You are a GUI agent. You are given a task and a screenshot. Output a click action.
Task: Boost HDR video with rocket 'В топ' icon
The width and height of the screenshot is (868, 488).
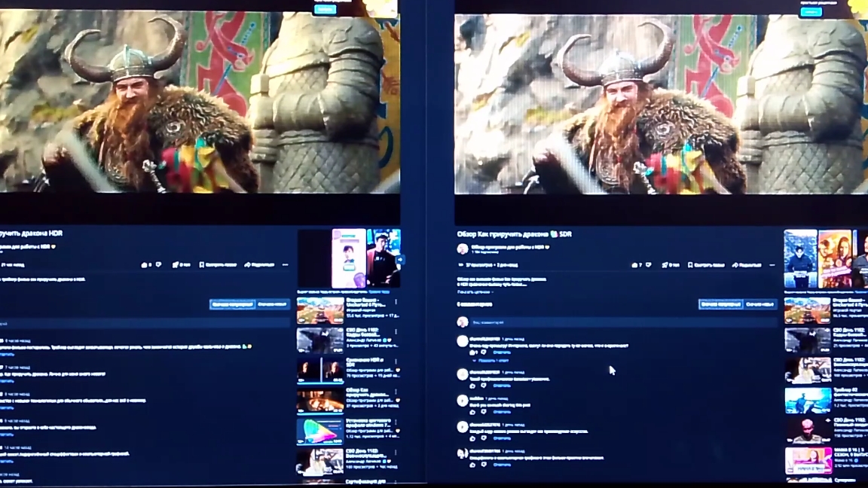point(181,265)
